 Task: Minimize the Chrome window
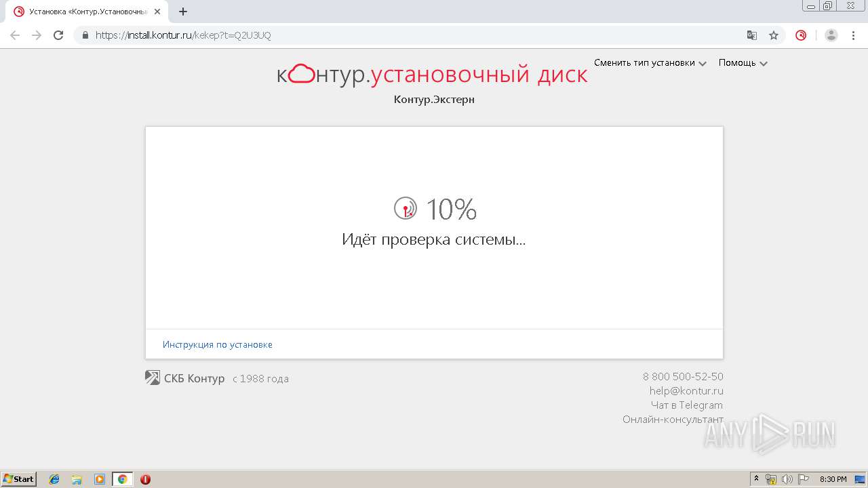pyautogui.click(x=811, y=5)
